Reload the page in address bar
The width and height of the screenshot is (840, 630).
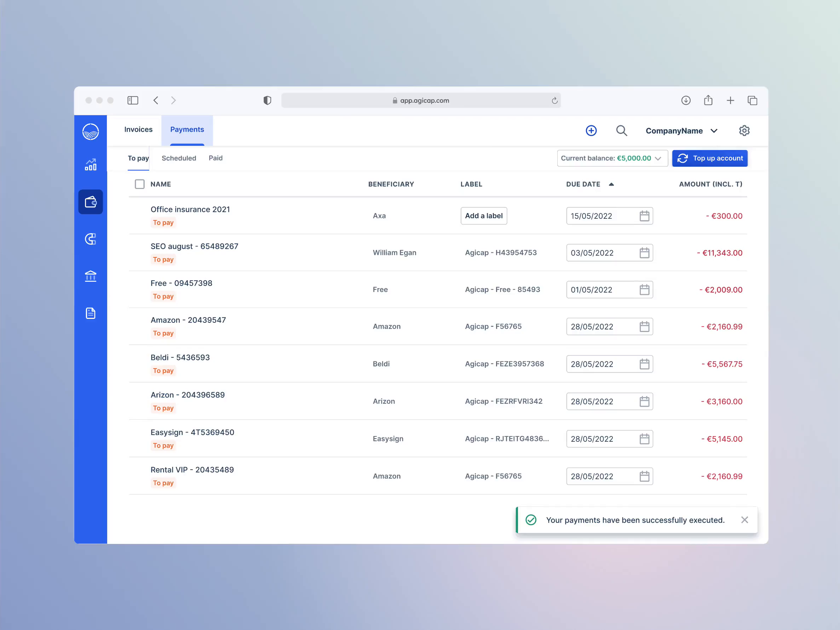click(x=554, y=101)
